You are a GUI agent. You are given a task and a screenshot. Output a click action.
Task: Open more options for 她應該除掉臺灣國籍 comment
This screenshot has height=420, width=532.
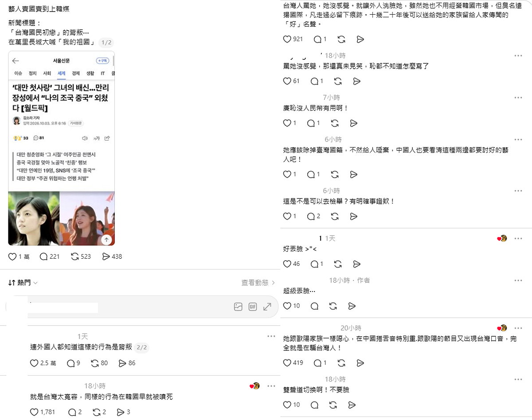(518, 139)
